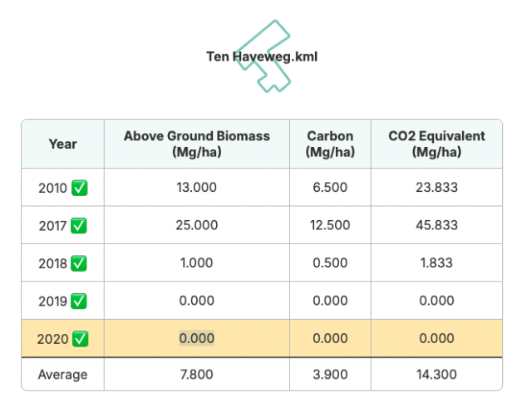Click the 12.500 carbon value for 2017
The height and width of the screenshot is (412, 532).
click(x=330, y=225)
